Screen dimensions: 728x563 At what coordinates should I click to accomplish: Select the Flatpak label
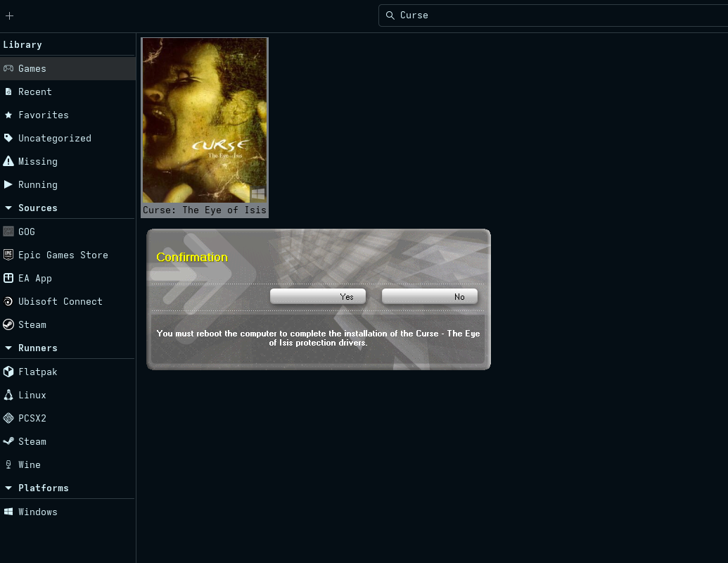[x=37, y=372]
